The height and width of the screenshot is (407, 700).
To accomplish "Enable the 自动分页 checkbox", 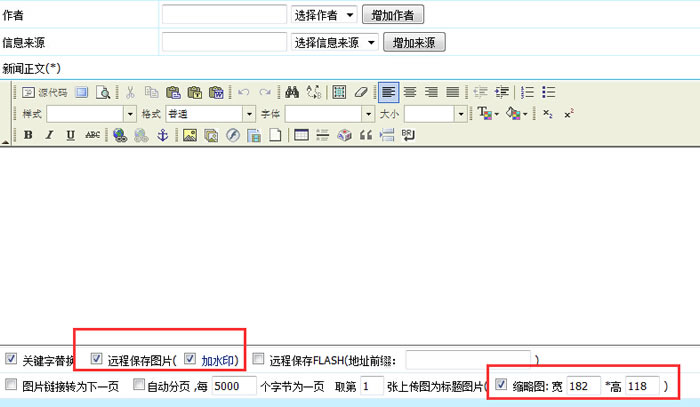I will [x=139, y=384].
